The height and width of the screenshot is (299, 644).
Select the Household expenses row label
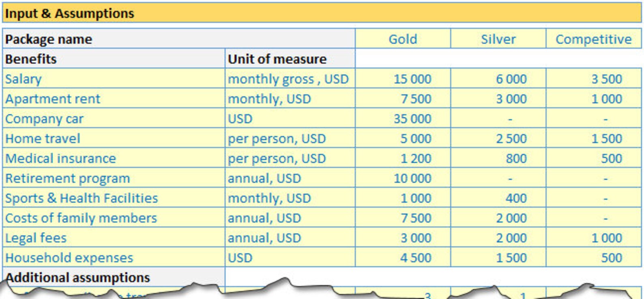click(114, 257)
